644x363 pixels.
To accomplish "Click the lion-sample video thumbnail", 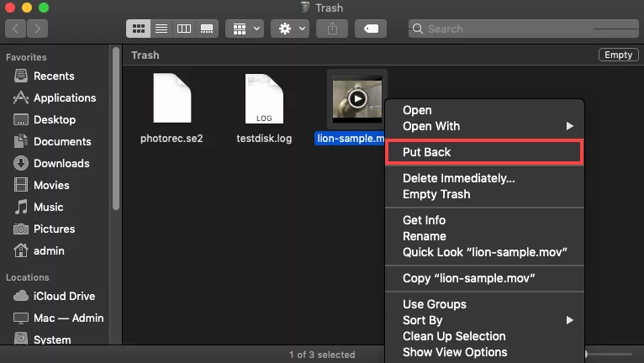I will pos(357,99).
